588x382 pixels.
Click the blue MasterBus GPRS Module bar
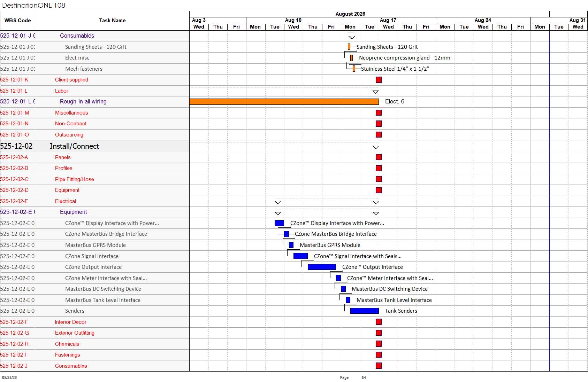[x=291, y=245]
